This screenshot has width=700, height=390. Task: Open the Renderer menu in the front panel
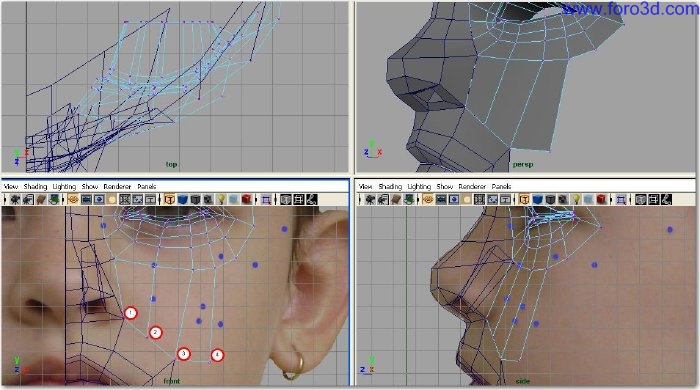pos(117,187)
